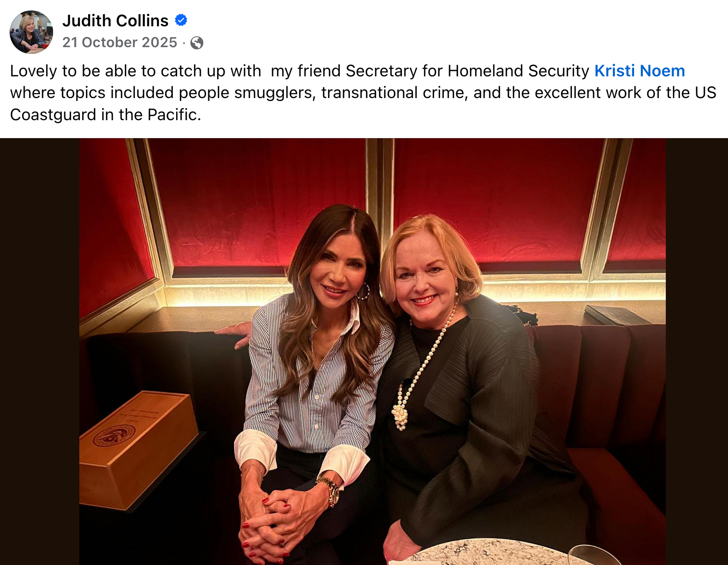Image resolution: width=728 pixels, height=565 pixels.
Task: Click the hoop earring in the photo
Action: coord(363,291)
